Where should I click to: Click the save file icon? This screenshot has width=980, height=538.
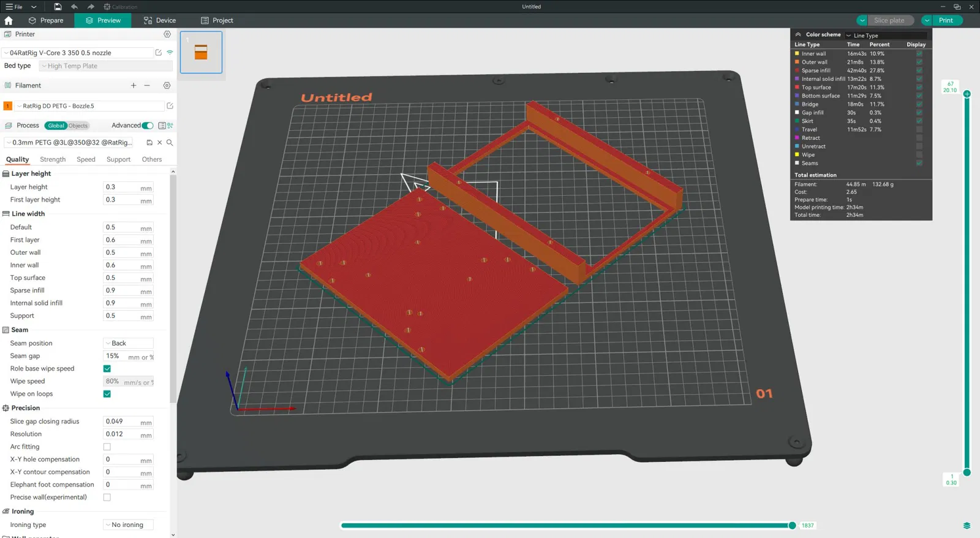tap(58, 7)
